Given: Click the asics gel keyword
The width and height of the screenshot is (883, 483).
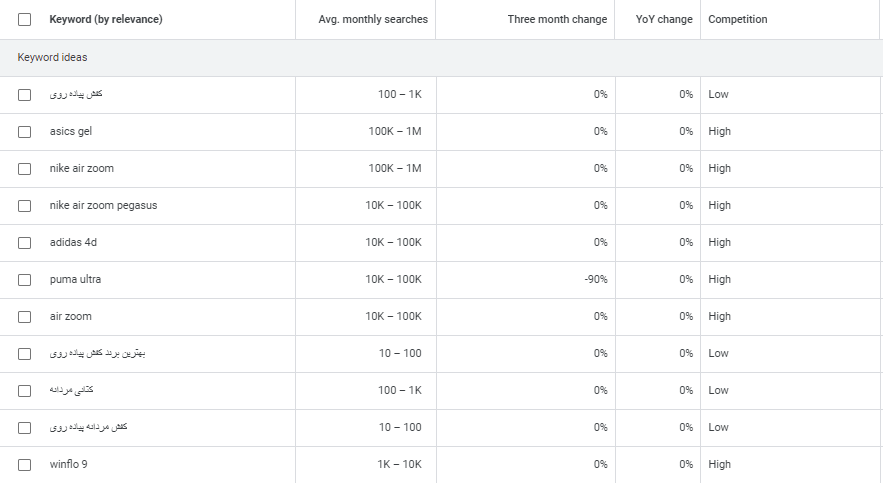Looking at the screenshot, I should pyautogui.click(x=70, y=131).
